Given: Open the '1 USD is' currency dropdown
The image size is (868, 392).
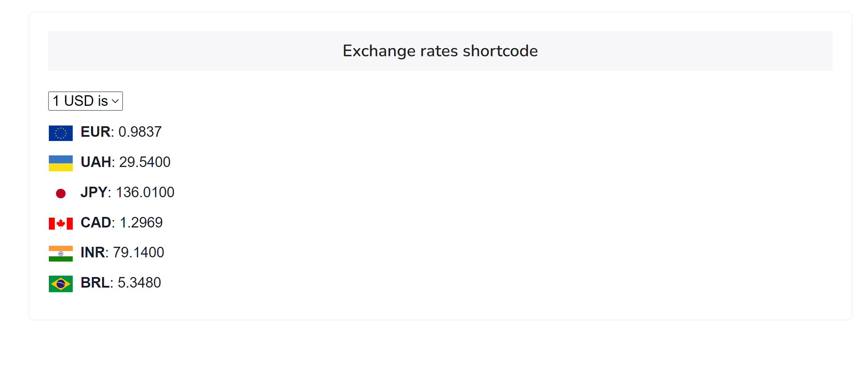Looking at the screenshot, I should point(85,101).
